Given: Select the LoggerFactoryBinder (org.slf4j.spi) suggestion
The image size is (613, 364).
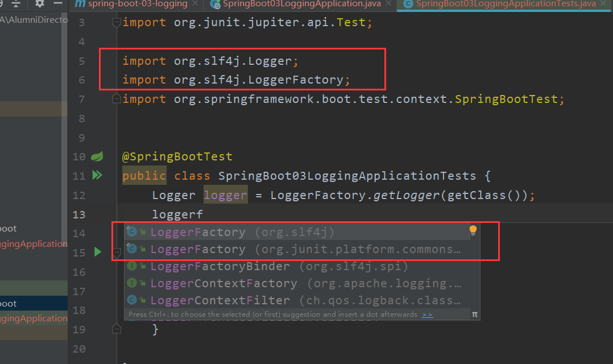Looking at the screenshot, I should point(239,266).
